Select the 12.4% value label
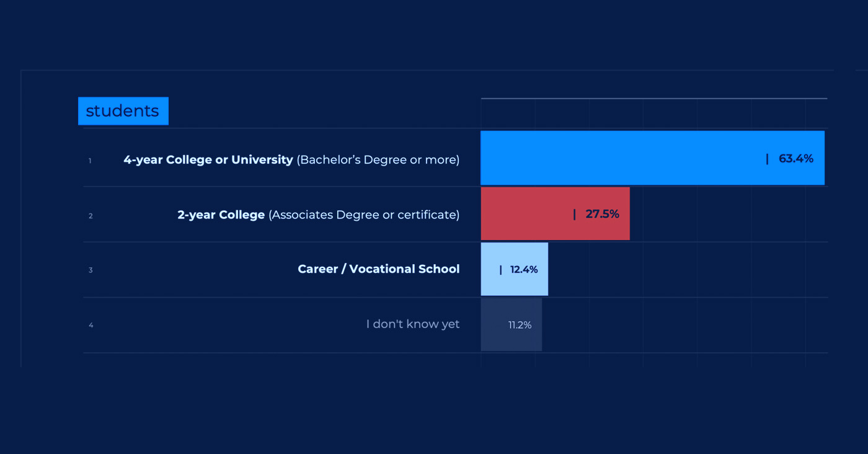 click(524, 270)
